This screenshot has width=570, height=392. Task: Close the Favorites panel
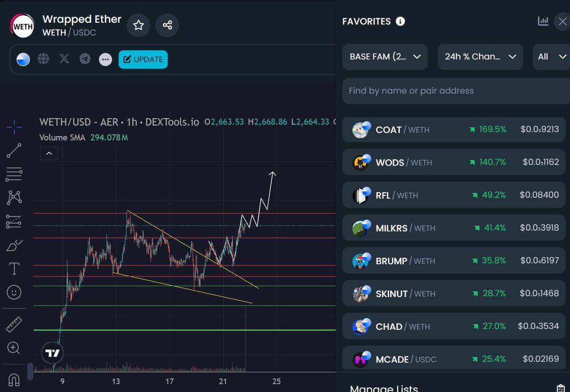tap(562, 21)
